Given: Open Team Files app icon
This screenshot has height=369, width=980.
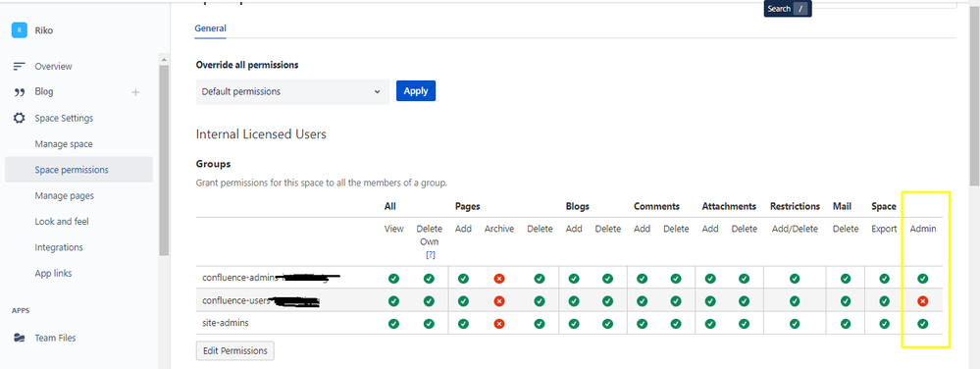Looking at the screenshot, I should [20, 338].
